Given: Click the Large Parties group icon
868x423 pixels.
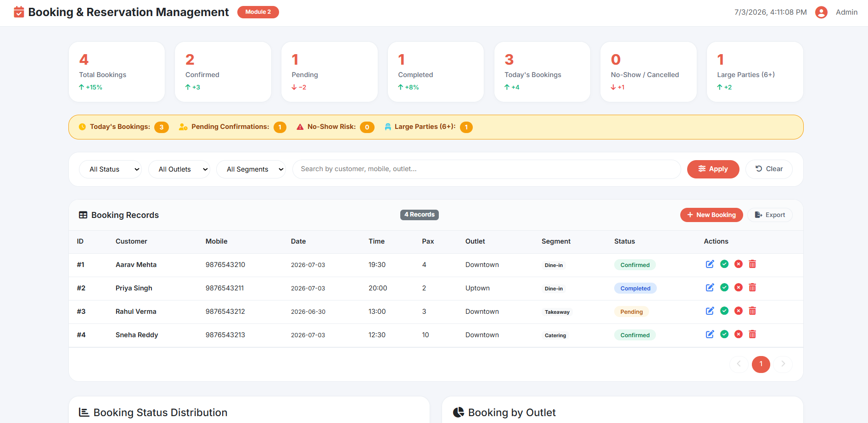Looking at the screenshot, I should click(x=388, y=127).
